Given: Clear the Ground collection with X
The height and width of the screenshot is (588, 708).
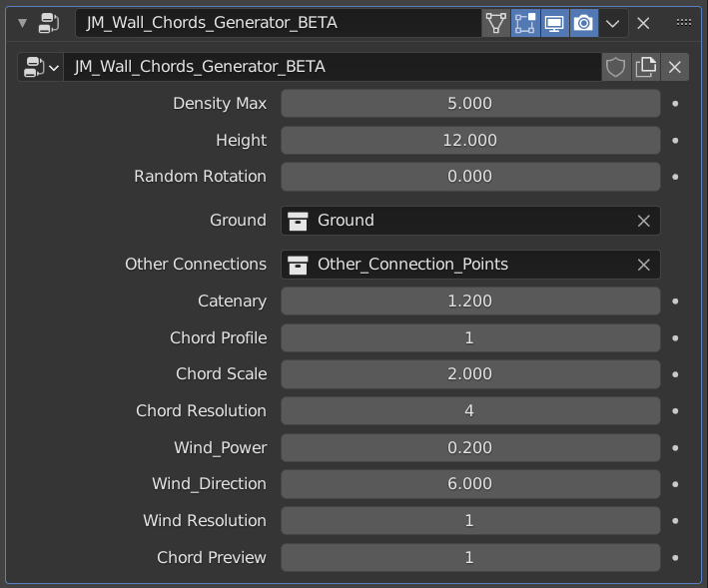Looking at the screenshot, I should point(643,221).
